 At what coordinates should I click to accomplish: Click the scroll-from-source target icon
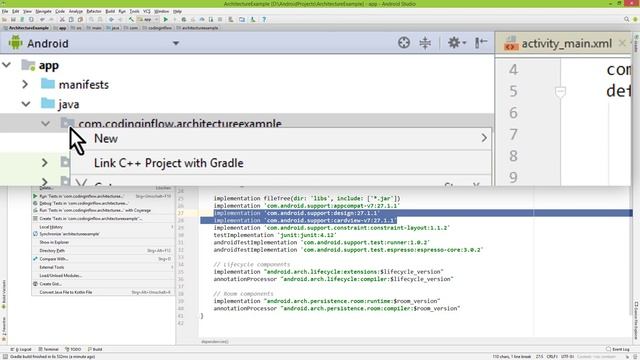(x=404, y=43)
